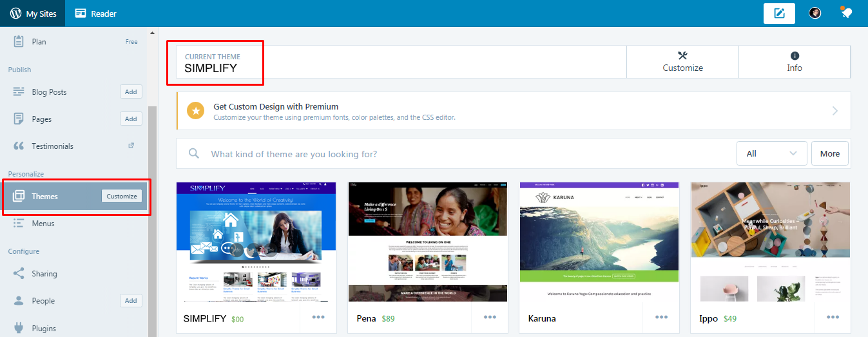The image size is (868, 337).
Task: Click Customize button next to Themes
Action: click(x=122, y=196)
